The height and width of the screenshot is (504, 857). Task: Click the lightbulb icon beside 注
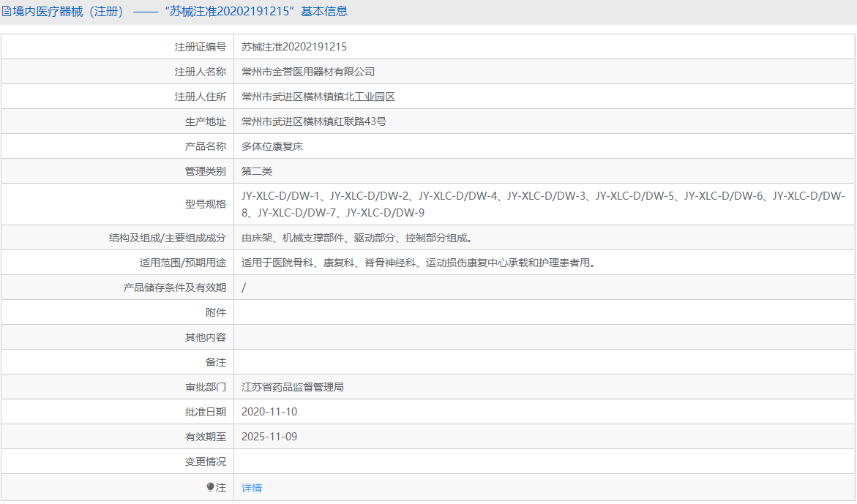point(211,487)
